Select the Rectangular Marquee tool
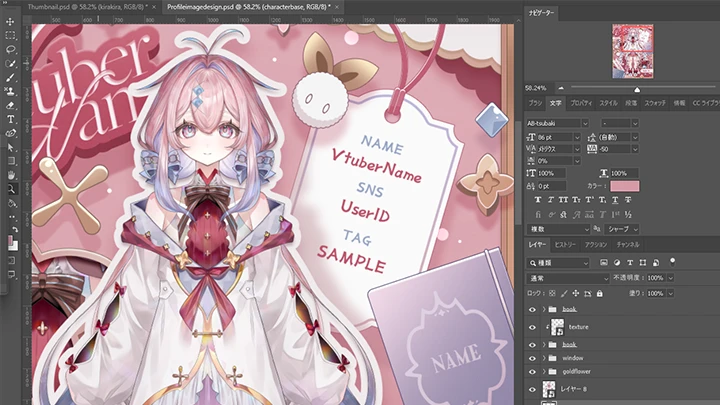 click(10, 35)
